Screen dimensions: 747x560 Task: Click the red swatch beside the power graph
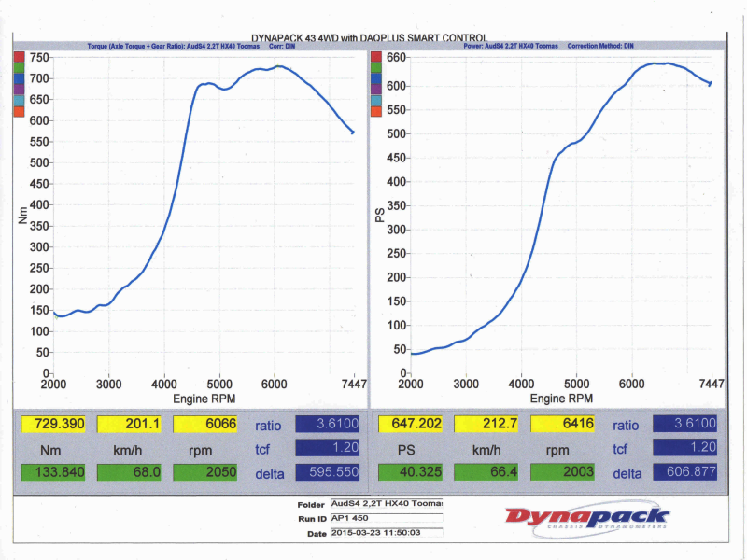pyautogui.click(x=376, y=57)
